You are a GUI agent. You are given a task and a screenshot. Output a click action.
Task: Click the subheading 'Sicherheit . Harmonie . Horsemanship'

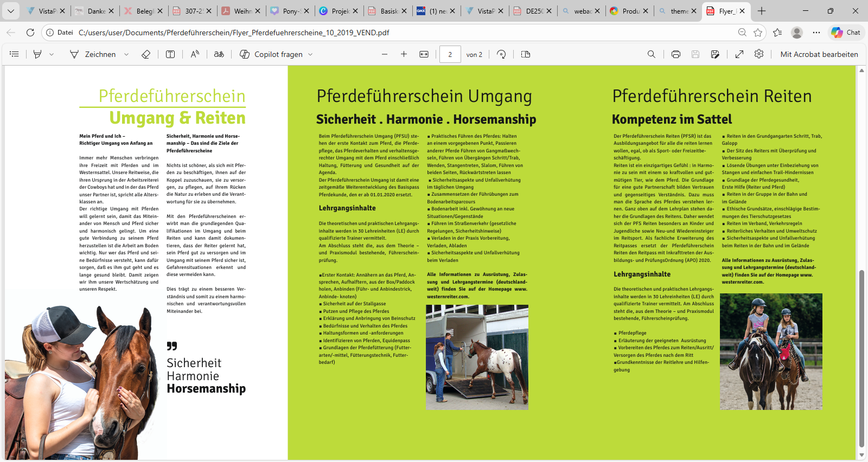click(426, 119)
